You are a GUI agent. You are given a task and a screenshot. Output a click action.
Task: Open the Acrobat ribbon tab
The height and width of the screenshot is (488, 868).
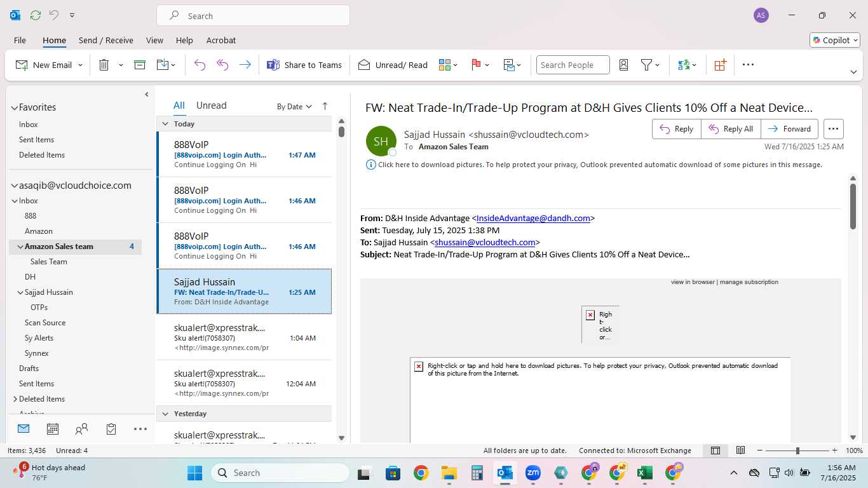(221, 40)
